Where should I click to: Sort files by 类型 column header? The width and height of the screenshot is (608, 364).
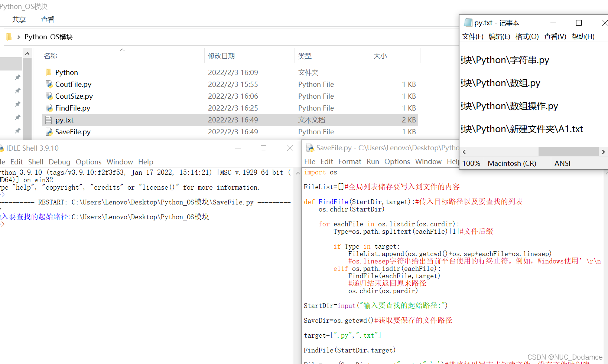305,56
